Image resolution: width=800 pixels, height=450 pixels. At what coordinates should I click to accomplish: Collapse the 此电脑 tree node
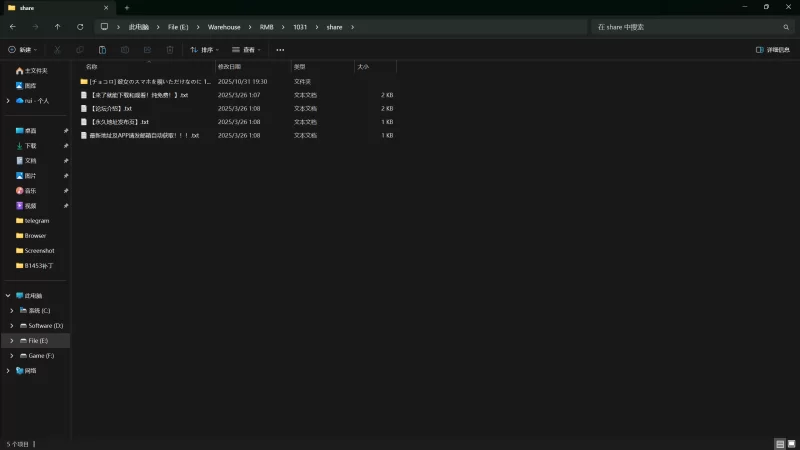tap(7, 296)
